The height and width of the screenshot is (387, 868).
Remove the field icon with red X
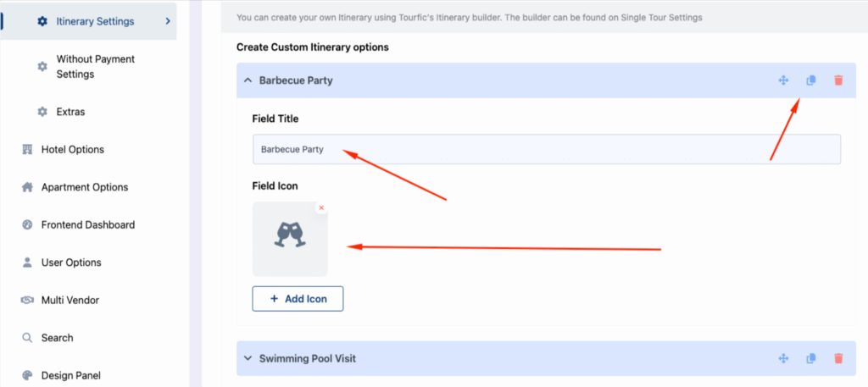(x=321, y=207)
